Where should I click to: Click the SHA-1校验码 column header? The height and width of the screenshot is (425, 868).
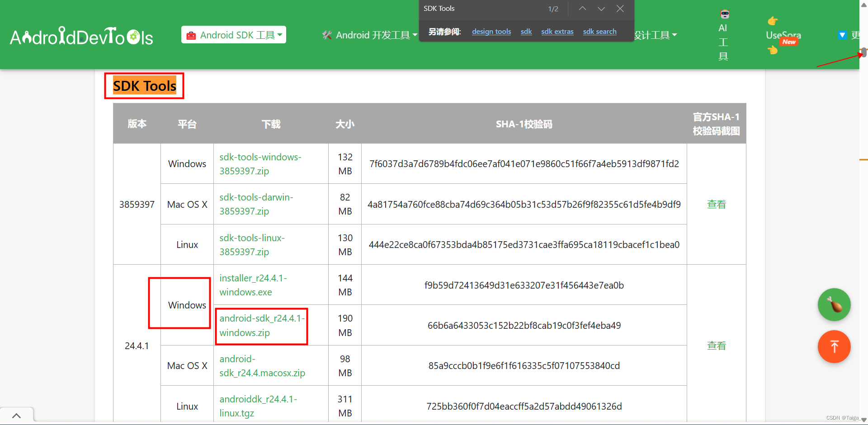(524, 124)
